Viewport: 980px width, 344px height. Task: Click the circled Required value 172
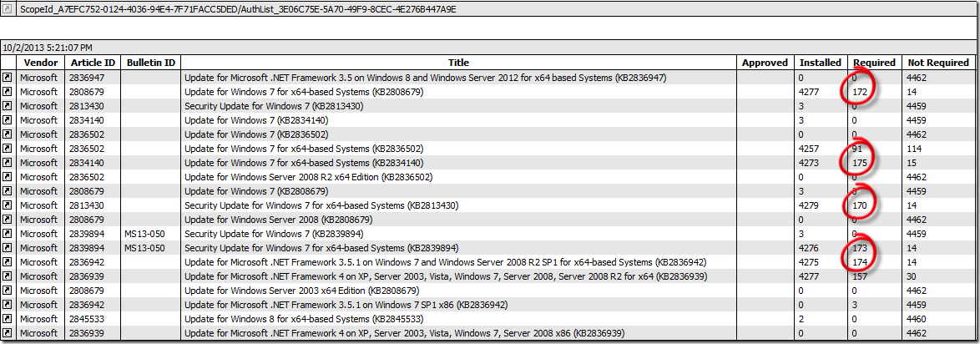[x=860, y=92]
